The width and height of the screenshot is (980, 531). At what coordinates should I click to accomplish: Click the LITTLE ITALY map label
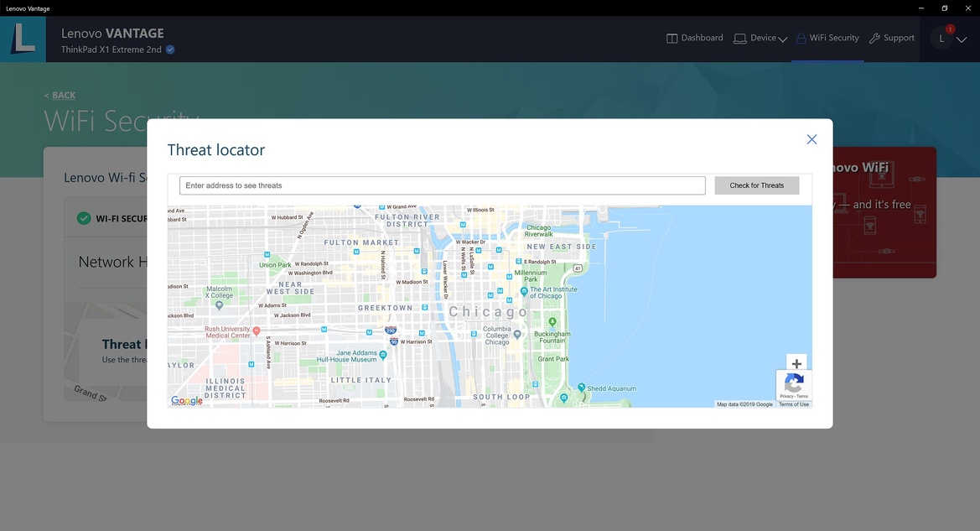[360, 380]
